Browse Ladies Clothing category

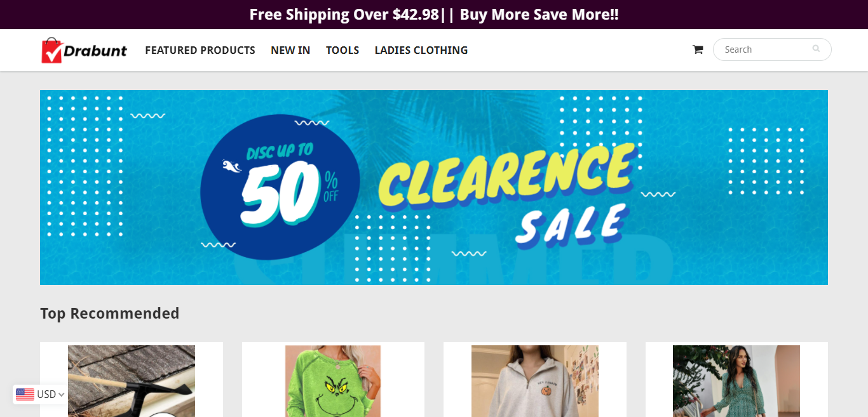point(421,50)
